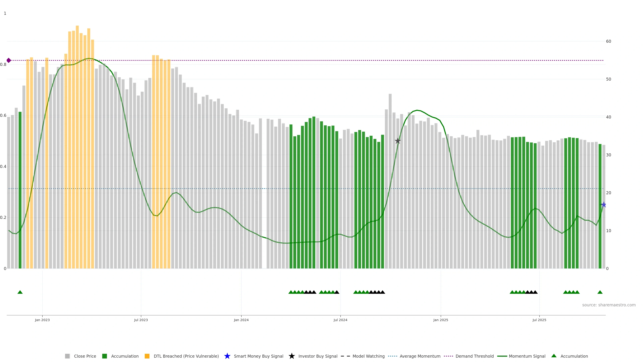This screenshot has height=362, width=644.
Task: Click the orange DTL Breached swatch in legend
Action: pyautogui.click(x=147, y=356)
